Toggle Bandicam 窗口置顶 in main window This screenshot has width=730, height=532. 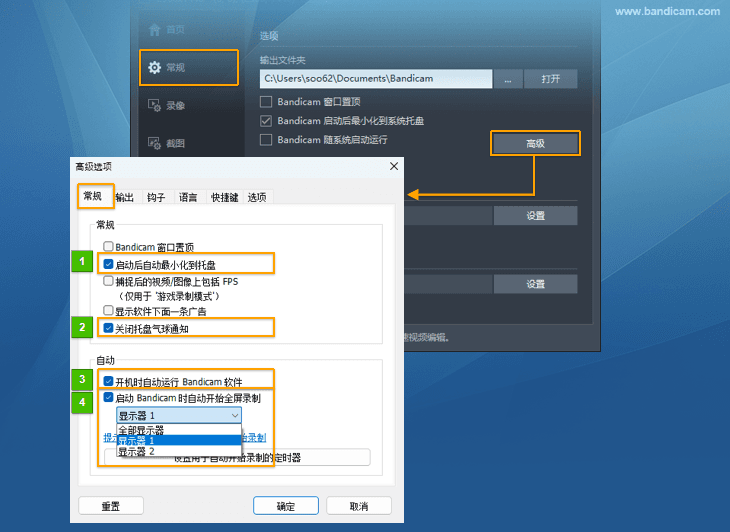click(x=266, y=101)
